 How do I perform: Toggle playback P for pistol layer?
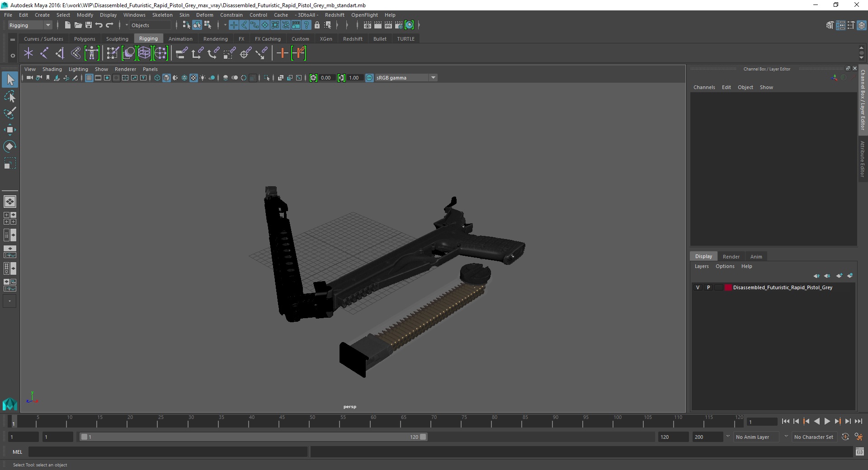[708, 287]
